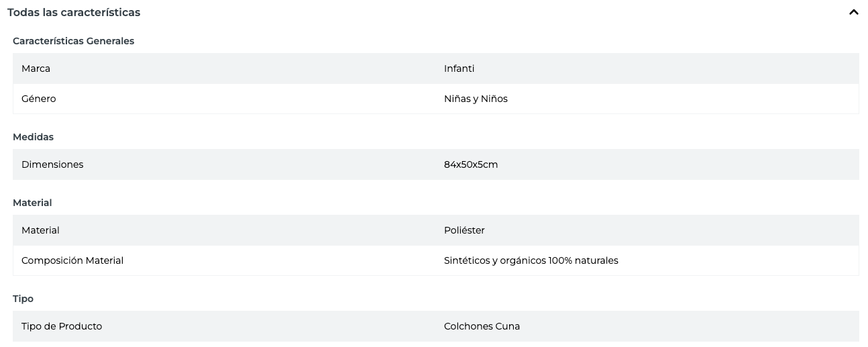This screenshot has height=347, width=868.
Task: Click the Tipo subheading
Action: [x=23, y=299]
